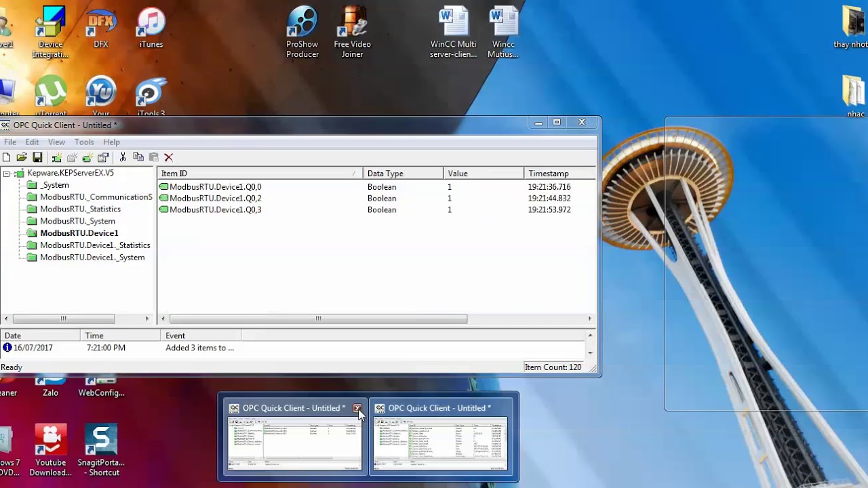Select the ModbusRTU._Statistics group
Viewport: 868px width, 488px height.
pyautogui.click(x=80, y=209)
